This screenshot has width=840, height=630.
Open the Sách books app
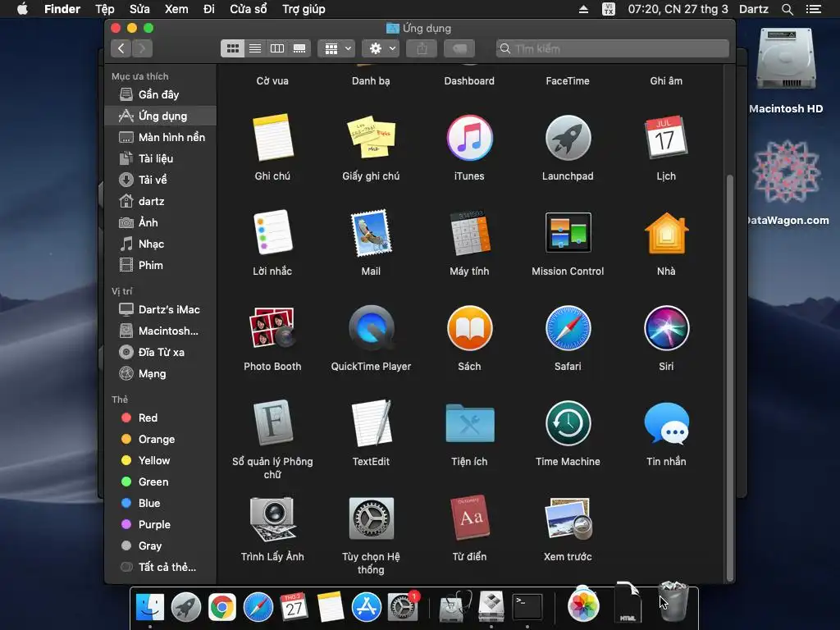[469, 328]
